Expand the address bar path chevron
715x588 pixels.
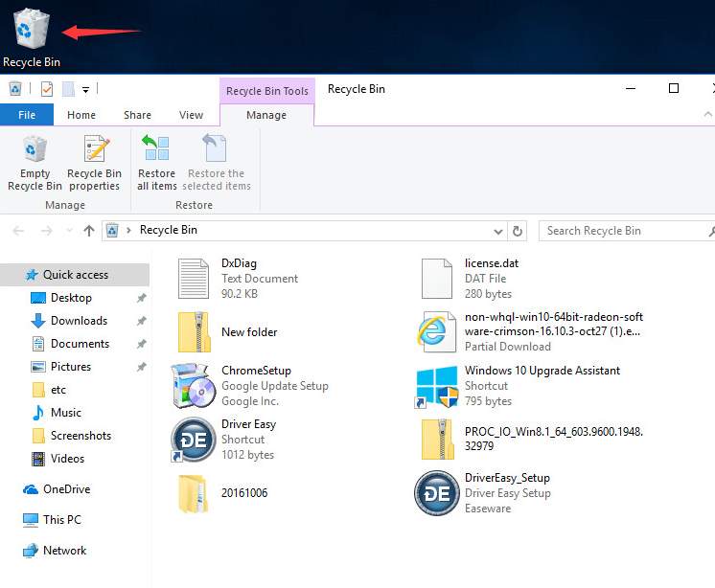tap(128, 231)
